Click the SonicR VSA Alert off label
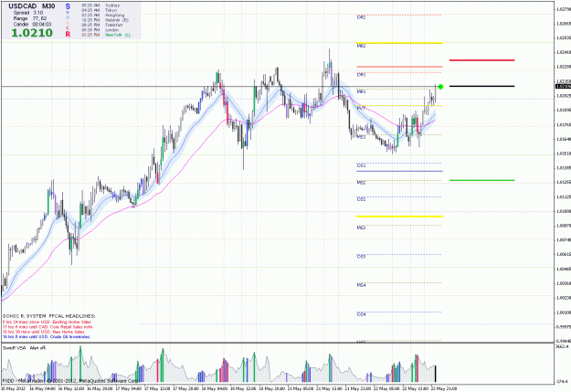The width and height of the screenshot is (571, 392). tap(25, 348)
